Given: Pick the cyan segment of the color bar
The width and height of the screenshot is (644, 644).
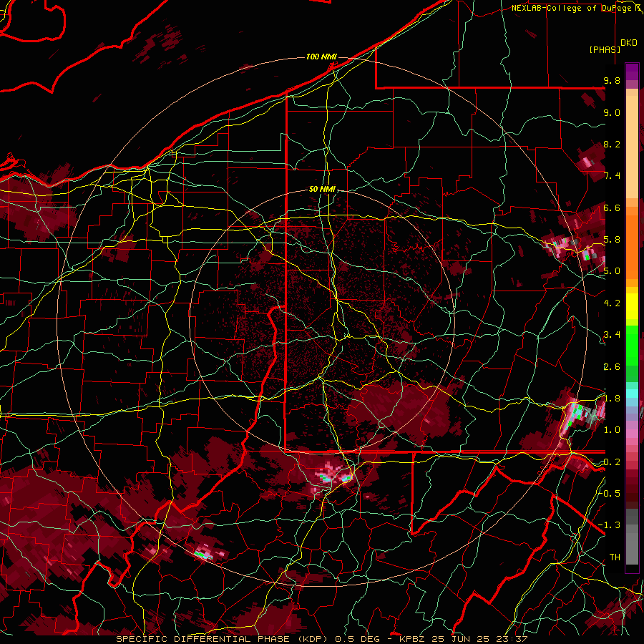Looking at the screenshot, I should click(x=632, y=394).
